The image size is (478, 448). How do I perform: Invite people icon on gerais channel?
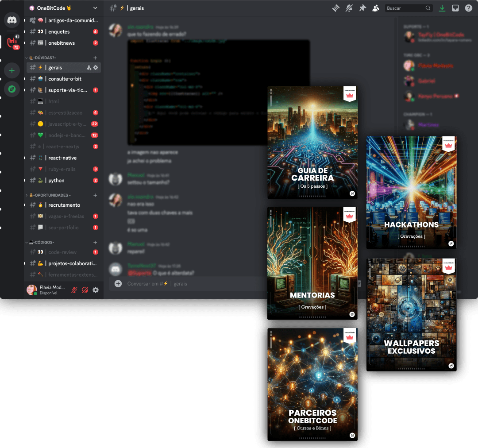click(x=89, y=68)
